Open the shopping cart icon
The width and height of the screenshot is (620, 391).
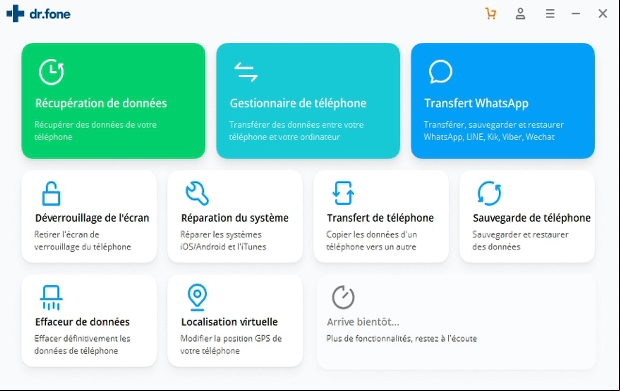[x=491, y=14]
